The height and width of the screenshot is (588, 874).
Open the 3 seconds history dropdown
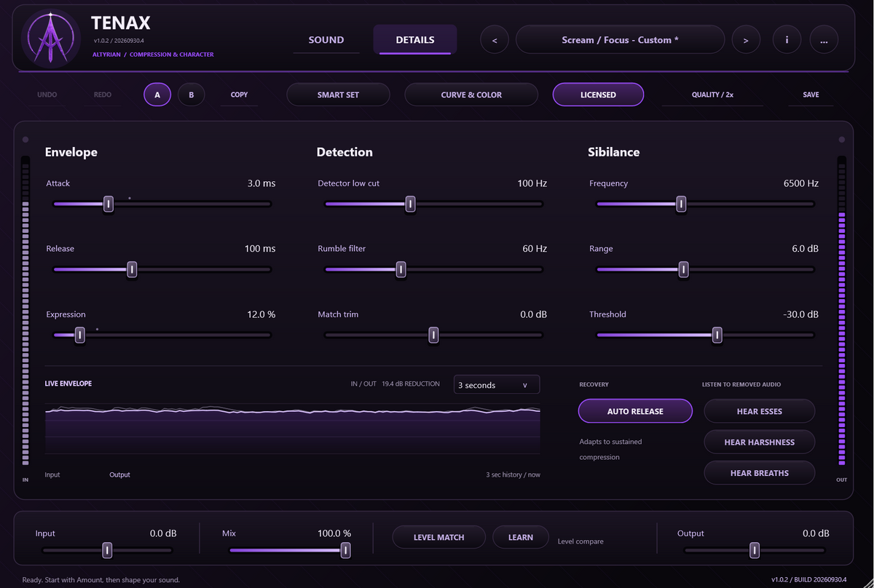point(497,385)
